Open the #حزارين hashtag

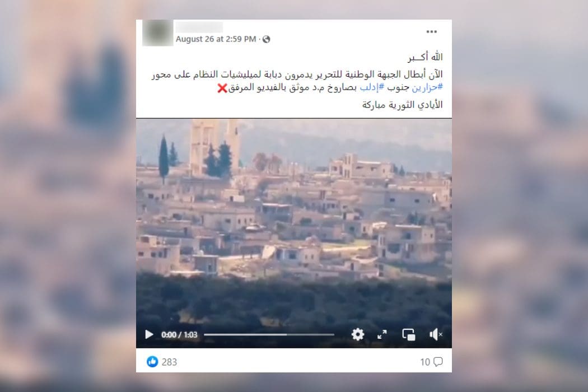click(x=427, y=87)
